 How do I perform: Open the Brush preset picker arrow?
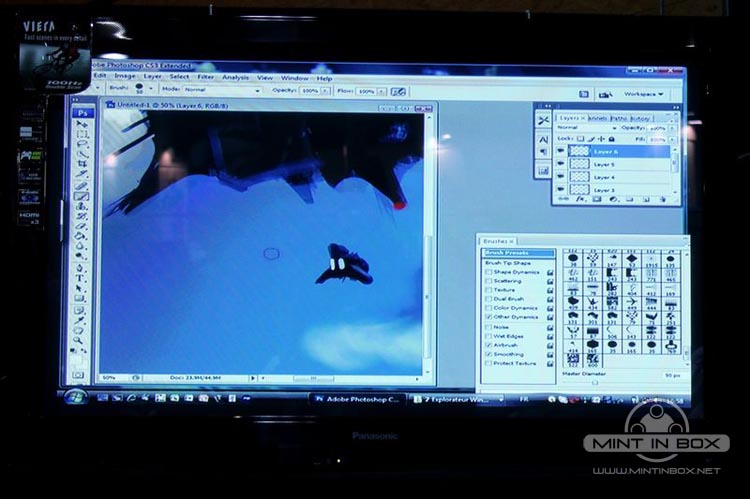151,89
